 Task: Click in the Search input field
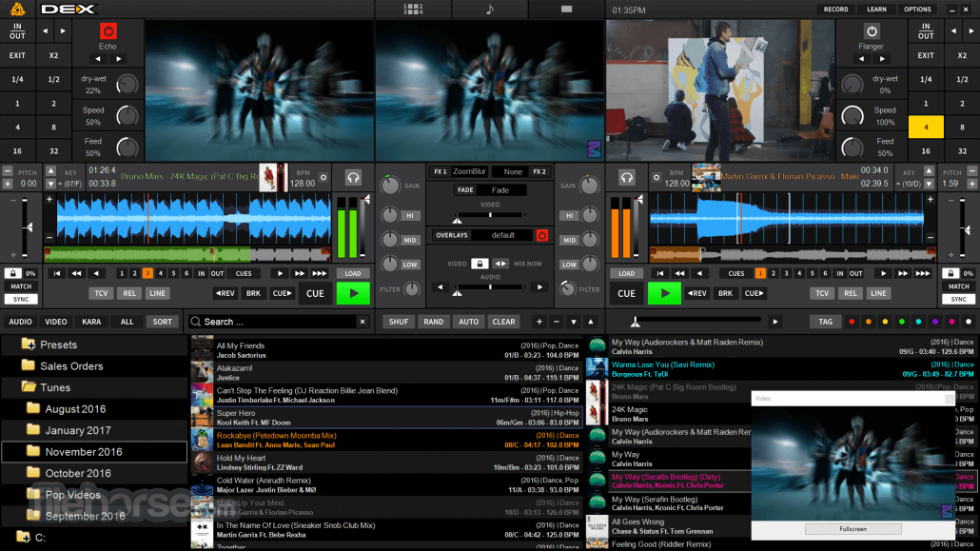(x=280, y=322)
